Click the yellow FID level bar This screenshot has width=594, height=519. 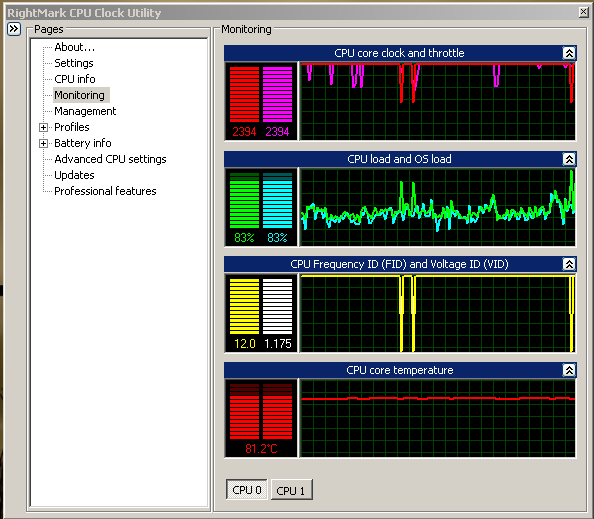tap(244, 306)
